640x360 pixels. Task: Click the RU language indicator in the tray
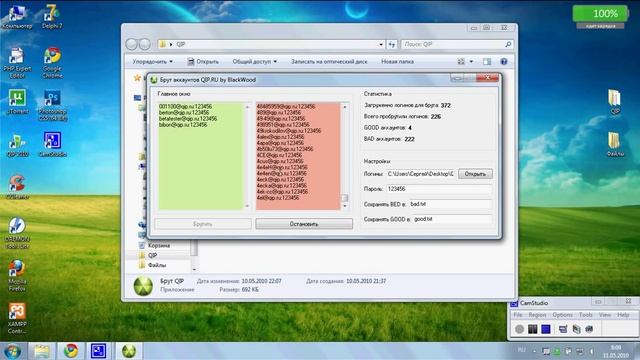pos(522,350)
